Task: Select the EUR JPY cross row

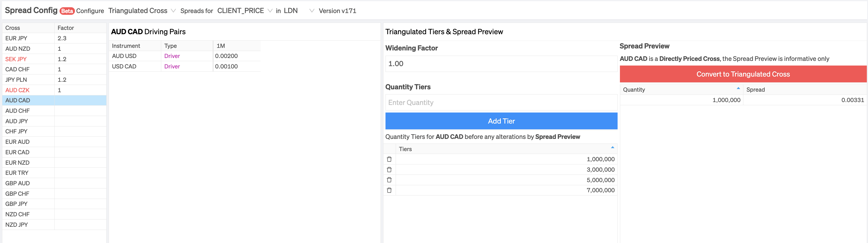Action: (x=54, y=38)
